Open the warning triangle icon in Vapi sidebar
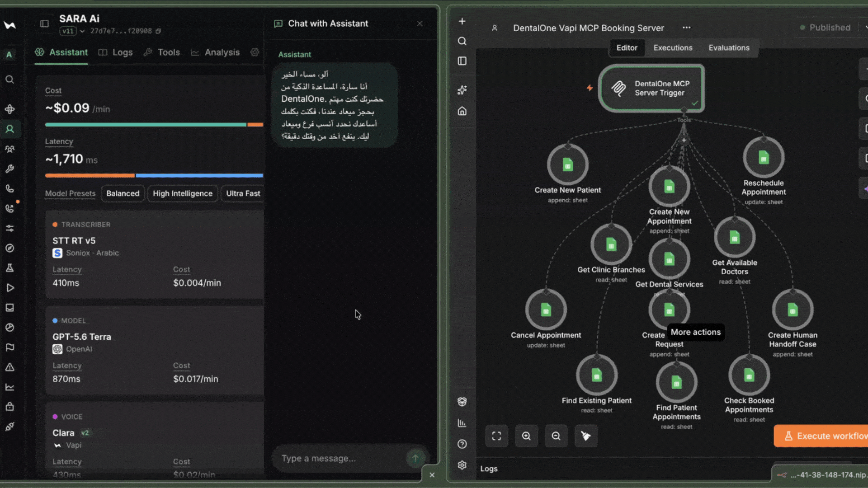The width and height of the screenshot is (868, 488). [9, 367]
